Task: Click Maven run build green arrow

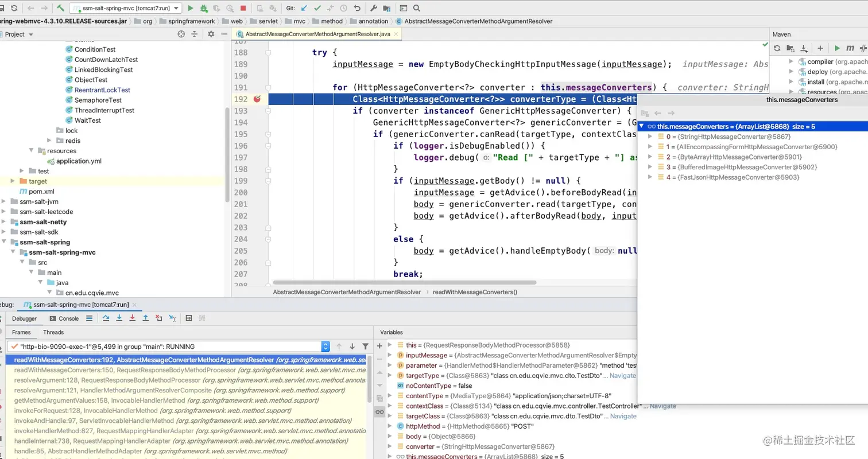Action: (837, 48)
